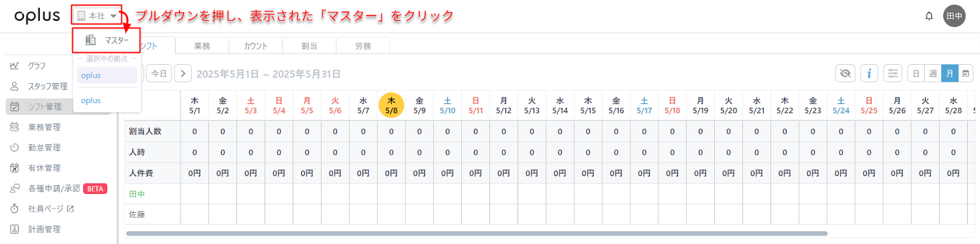The height and width of the screenshot is (244, 980).
Task: Click 金 5/23 date header
Action: click(813, 105)
